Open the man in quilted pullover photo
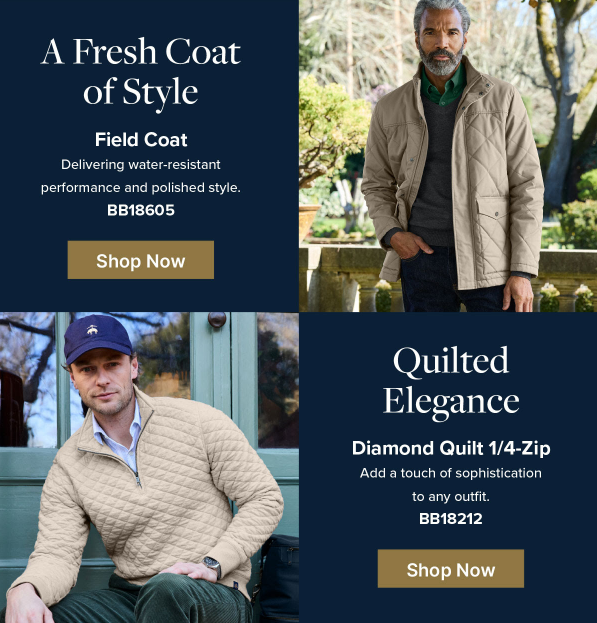This screenshot has width=597, height=623. 149,467
